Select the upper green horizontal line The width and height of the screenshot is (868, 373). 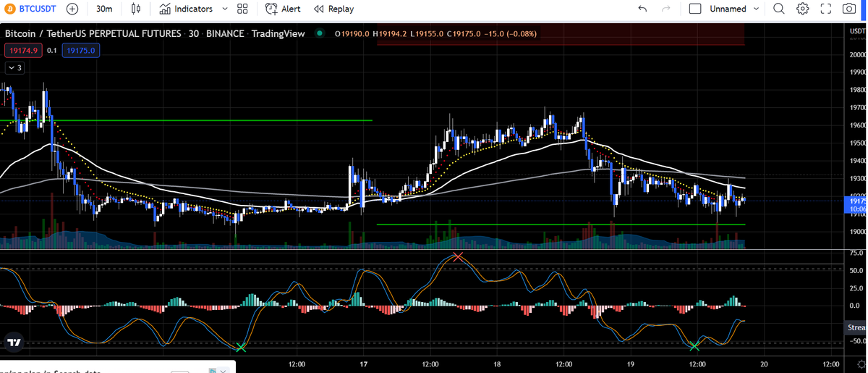186,120
